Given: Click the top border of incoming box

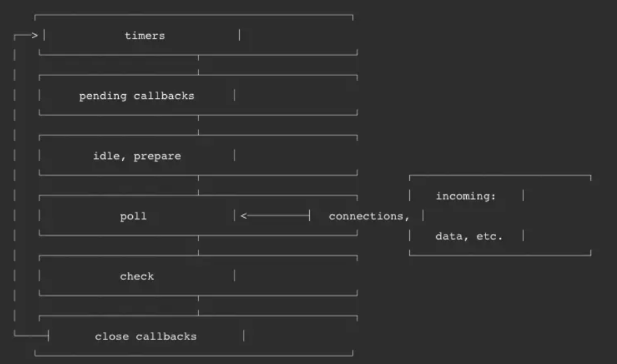Looking at the screenshot, I should click(x=500, y=176).
